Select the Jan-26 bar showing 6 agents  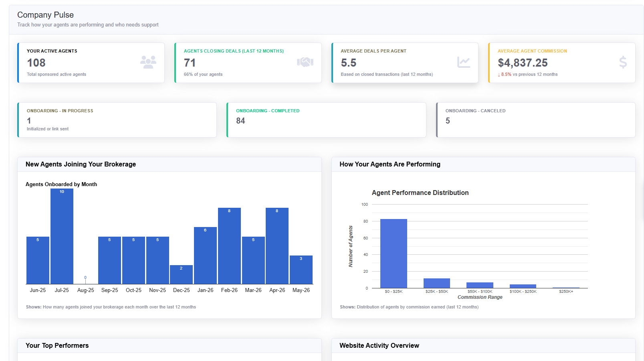(205, 256)
